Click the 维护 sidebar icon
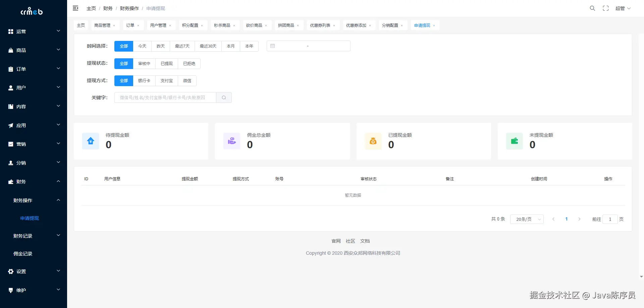Viewport: 644px width, 308px height. coord(11,290)
